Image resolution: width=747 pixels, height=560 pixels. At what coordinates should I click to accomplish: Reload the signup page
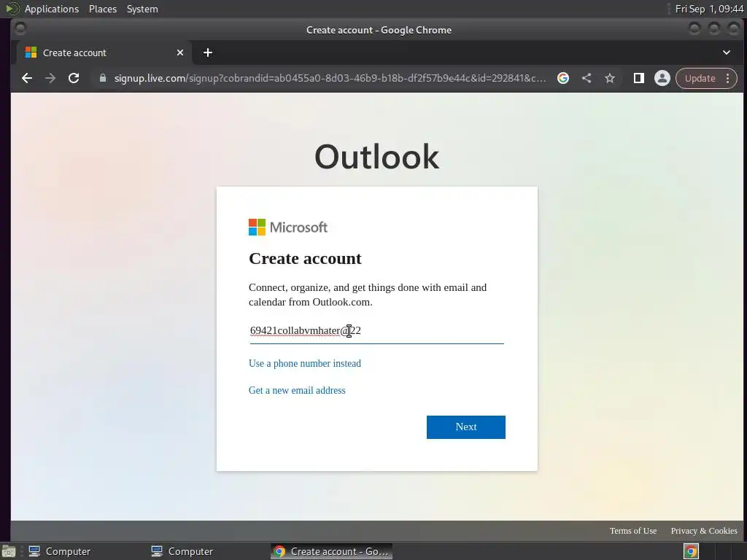(74, 78)
